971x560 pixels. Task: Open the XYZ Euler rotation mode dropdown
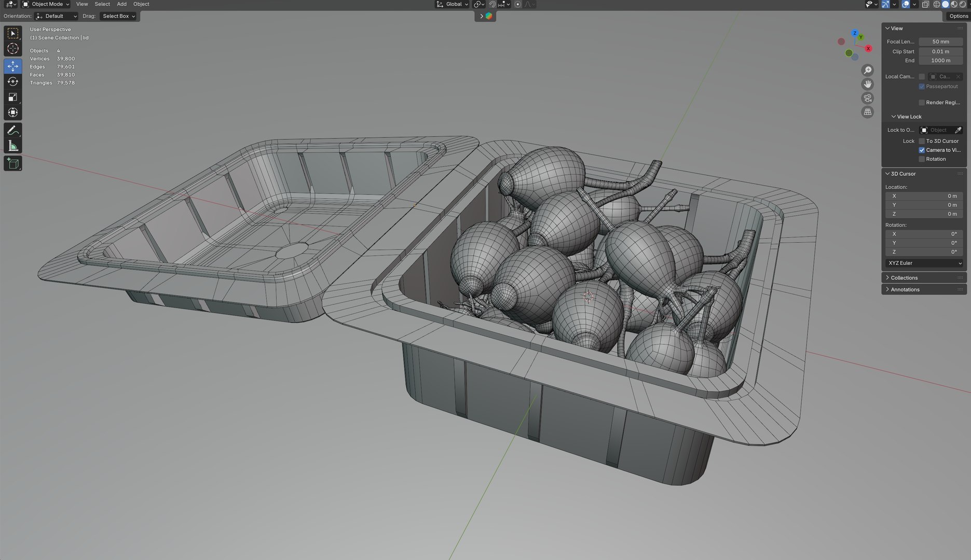pyautogui.click(x=924, y=263)
